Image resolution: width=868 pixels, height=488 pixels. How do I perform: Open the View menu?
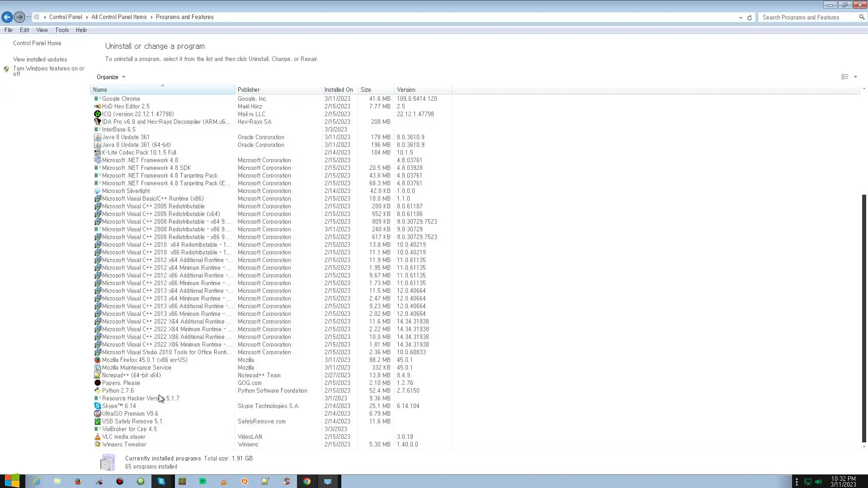(42, 30)
